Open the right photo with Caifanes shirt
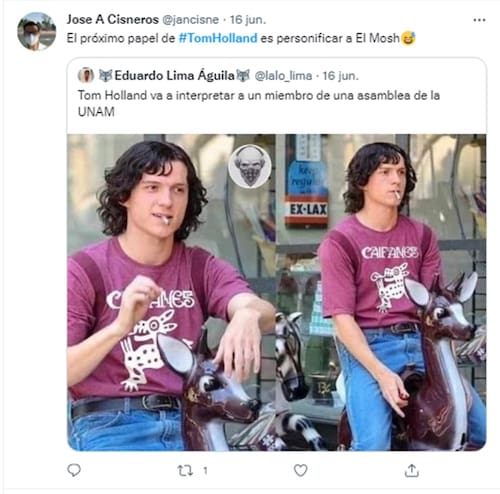Image resolution: width=500 pixels, height=494 pixels. [x=381, y=292]
